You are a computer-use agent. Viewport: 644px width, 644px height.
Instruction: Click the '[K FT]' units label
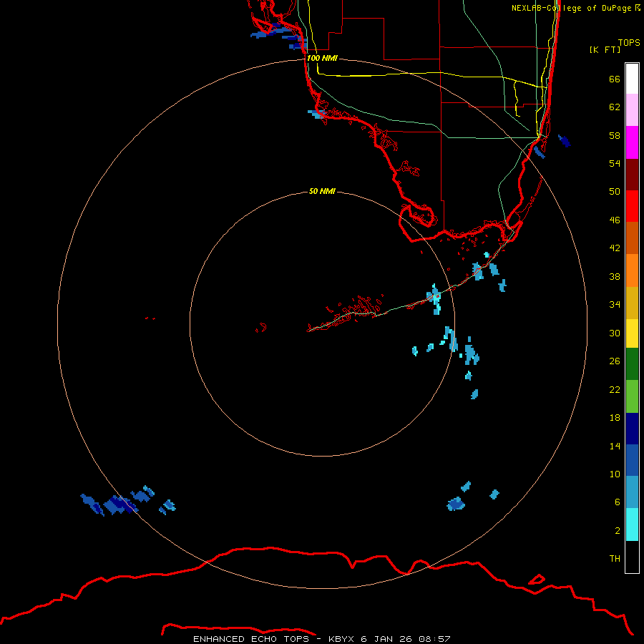[x=605, y=49]
